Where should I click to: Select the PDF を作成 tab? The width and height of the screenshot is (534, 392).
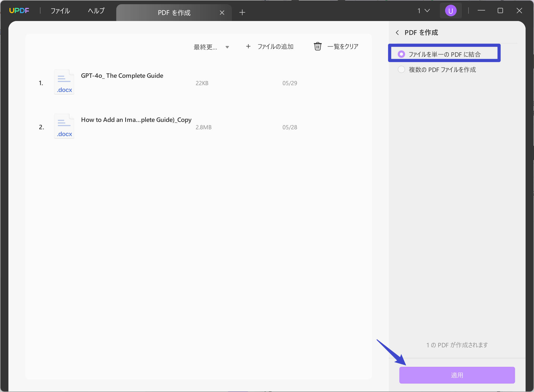click(174, 13)
